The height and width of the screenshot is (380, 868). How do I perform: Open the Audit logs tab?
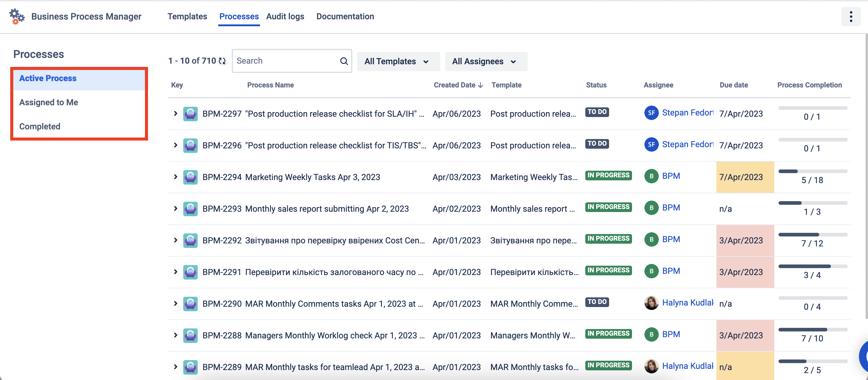[x=285, y=17]
